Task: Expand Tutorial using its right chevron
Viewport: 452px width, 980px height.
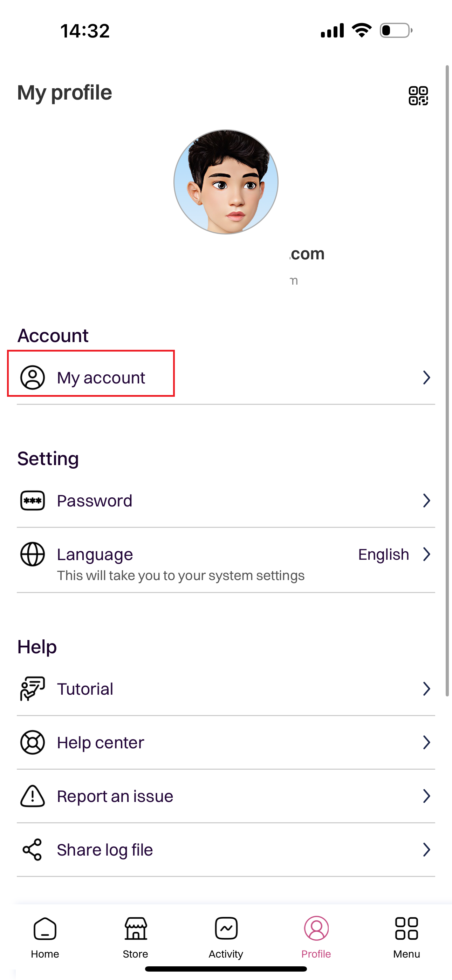Action: tap(426, 689)
